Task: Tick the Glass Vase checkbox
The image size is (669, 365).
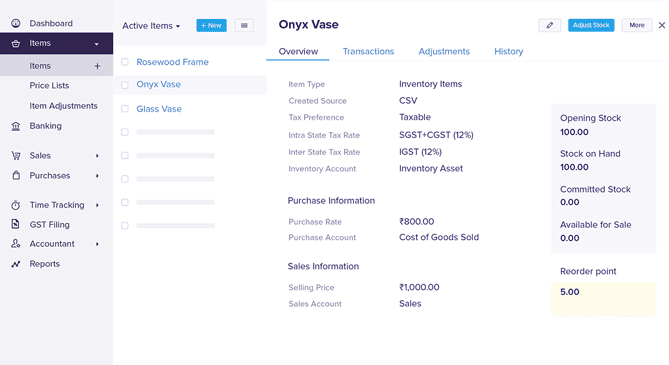Action: point(125,109)
